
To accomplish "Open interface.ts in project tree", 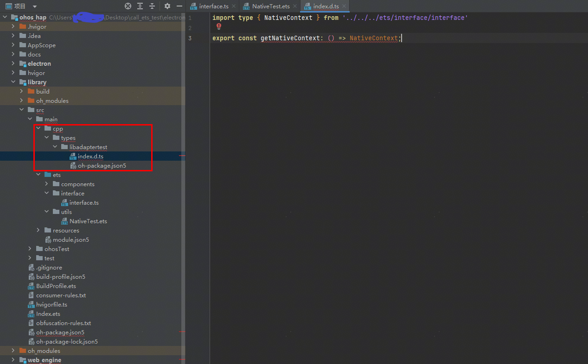I will tap(84, 203).
